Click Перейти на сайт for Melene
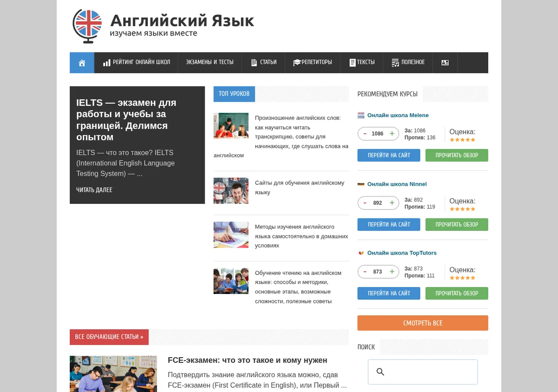 (x=389, y=155)
